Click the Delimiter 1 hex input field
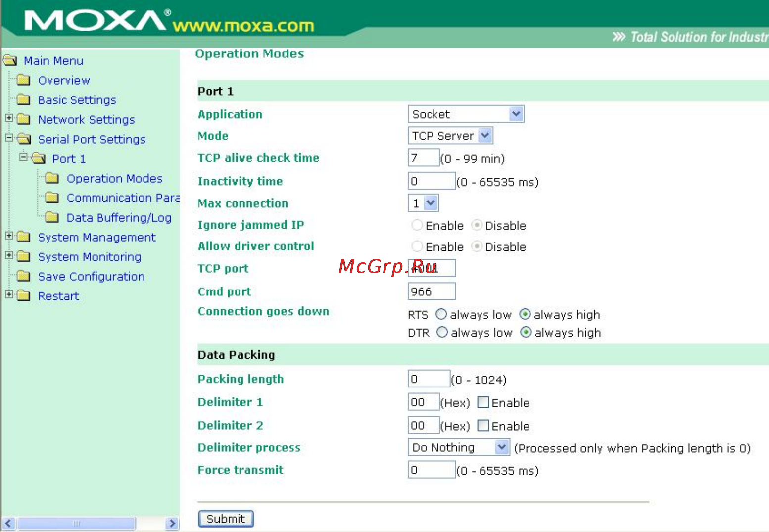 pos(424,402)
